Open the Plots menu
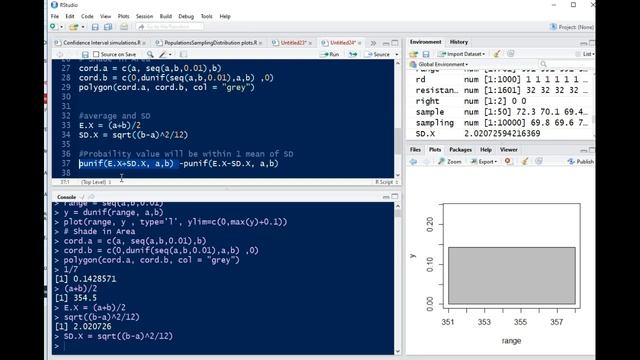Image resolution: width=640 pixels, height=360 pixels. pos(123,16)
